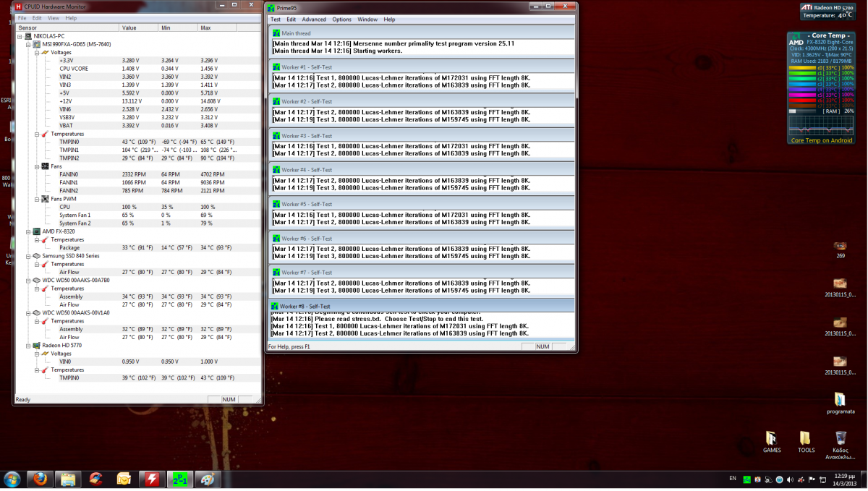The width and height of the screenshot is (868, 491).
Task: Open Options menu in Prime95
Action: [342, 20]
